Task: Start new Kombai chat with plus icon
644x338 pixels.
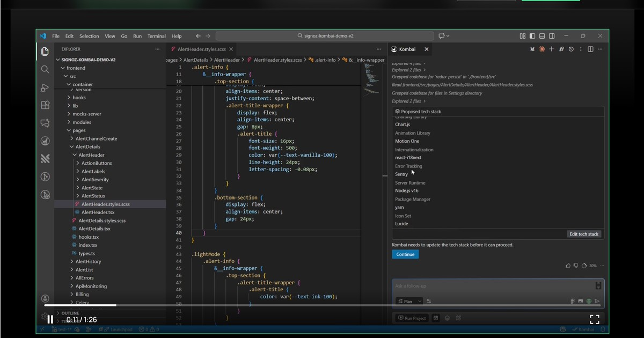Action: pyautogui.click(x=551, y=49)
